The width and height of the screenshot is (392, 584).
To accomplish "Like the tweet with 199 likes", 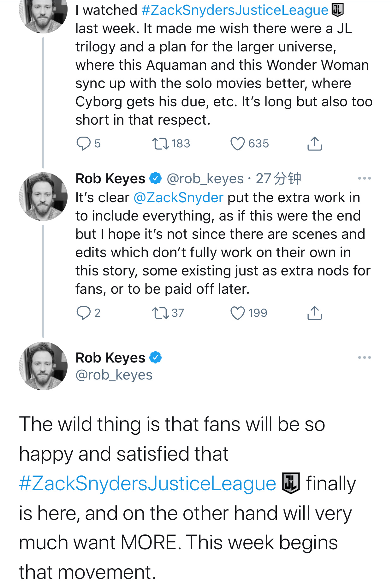I will [238, 313].
